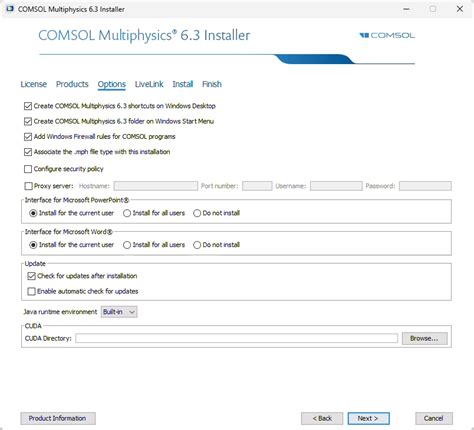Click the COMSOL installer title bar icon
The width and height of the screenshot is (474, 430).
click(10, 9)
